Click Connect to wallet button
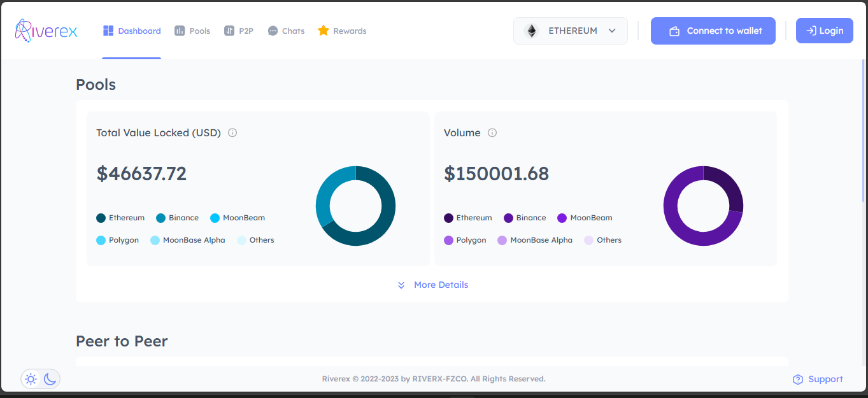The height and width of the screenshot is (398, 868). click(x=713, y=31)
